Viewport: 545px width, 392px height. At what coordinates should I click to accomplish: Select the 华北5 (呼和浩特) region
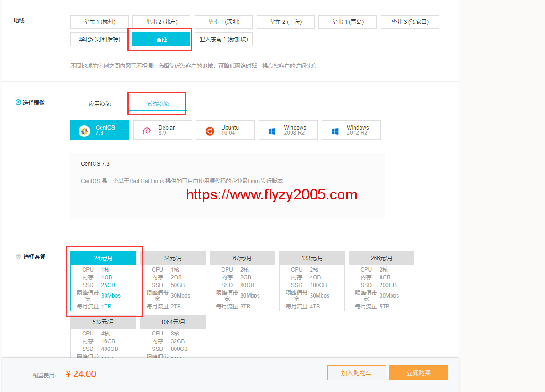pyautogui.click(x=100, y=39)
